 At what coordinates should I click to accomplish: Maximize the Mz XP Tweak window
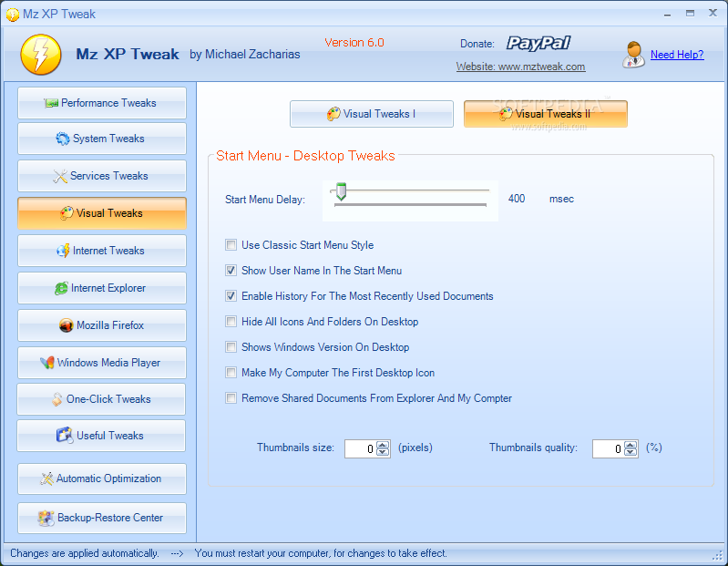pos(691,14)
